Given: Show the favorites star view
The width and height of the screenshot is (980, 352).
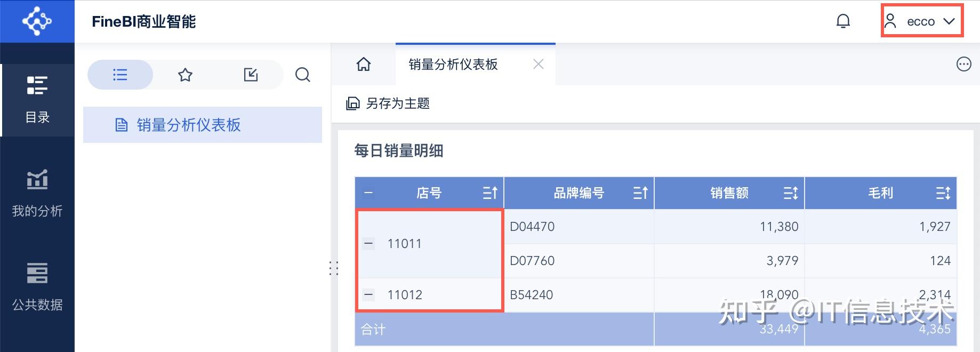Looking at the screenshot, I should 185,75.
